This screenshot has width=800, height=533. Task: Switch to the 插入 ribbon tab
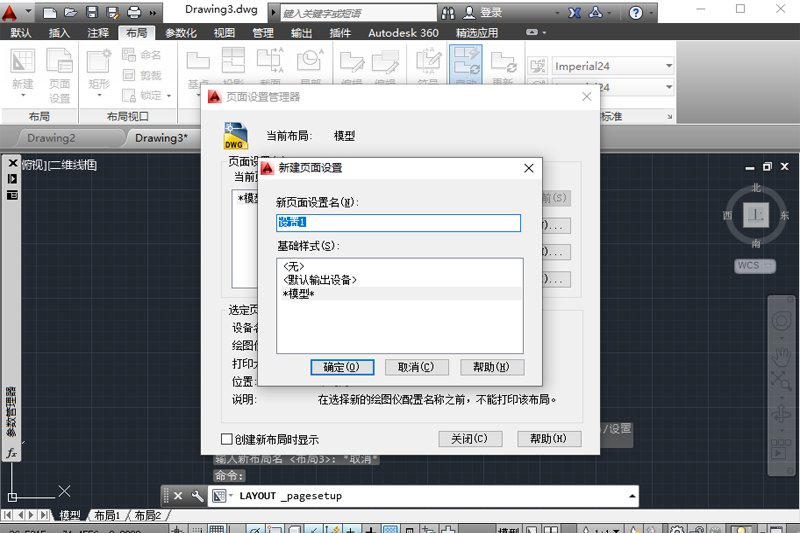click(59, 33)
